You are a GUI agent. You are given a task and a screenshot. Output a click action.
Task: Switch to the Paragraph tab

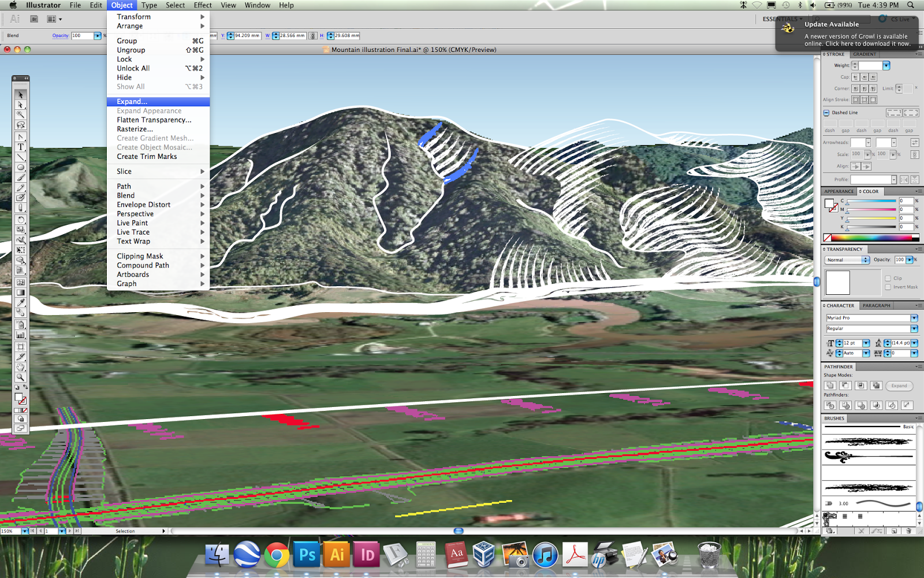pos(877,306)
